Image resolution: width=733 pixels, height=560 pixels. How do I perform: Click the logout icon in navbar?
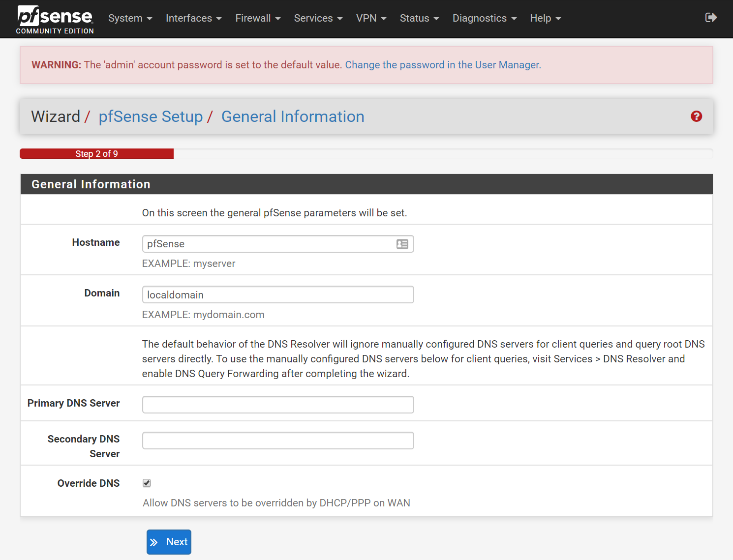click(x=711, y=18)
